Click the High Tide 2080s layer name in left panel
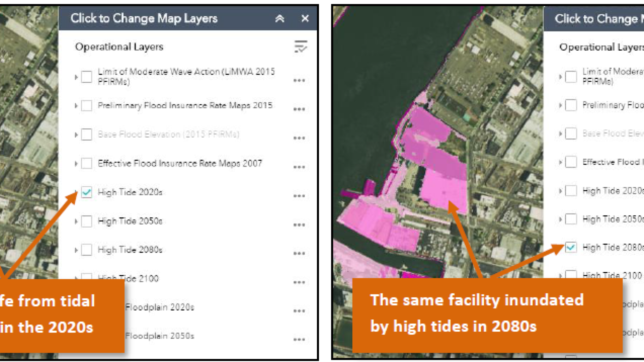Screen dimensions: 644x362 (x=130, y=250)
